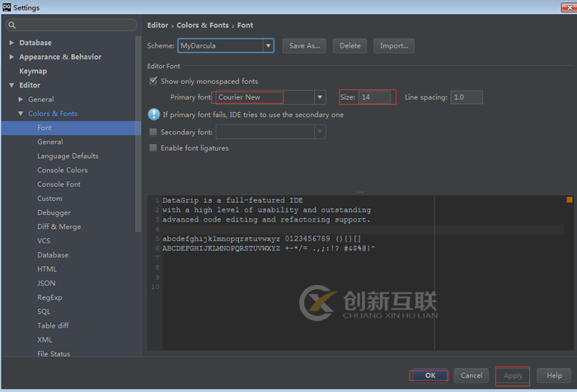Click the settings tree vertical scrollbar

click(x=138, y=134)
